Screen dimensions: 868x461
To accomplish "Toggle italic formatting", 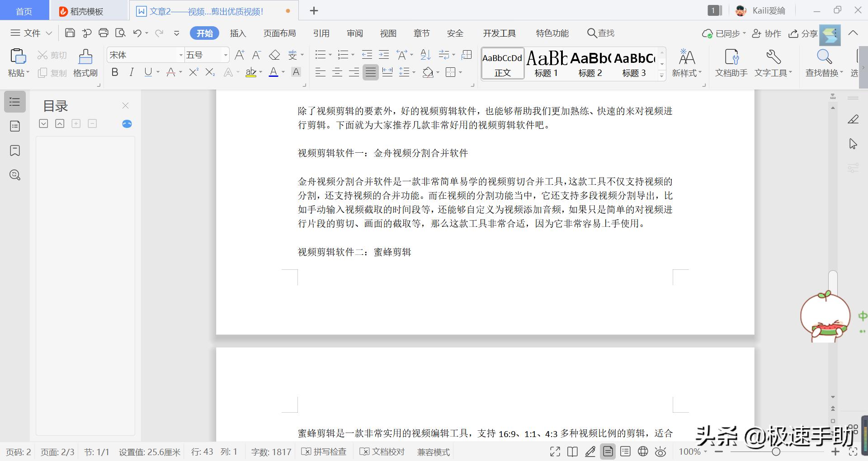I will 131,72.
